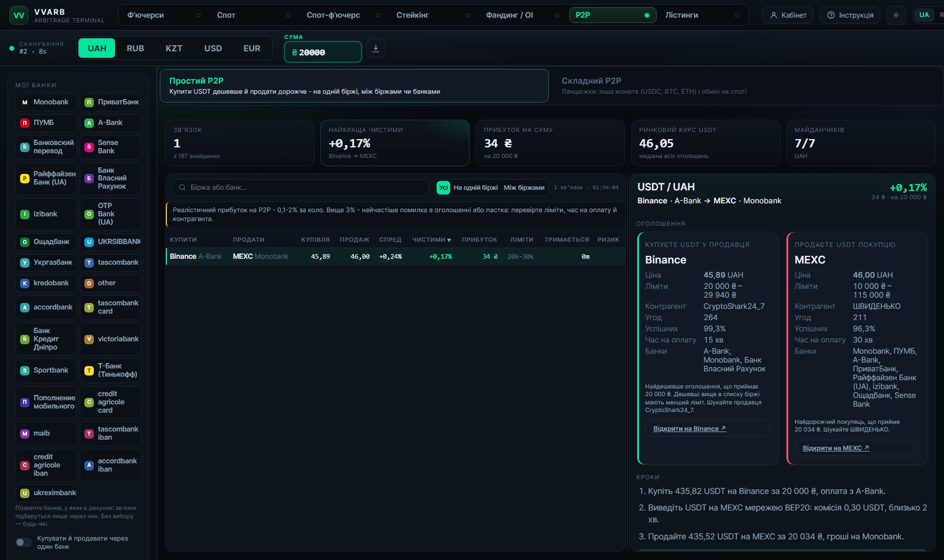The width and height of the screenshot is (944, 560).
Task: Sort by ЧИСТИМИ column header
Action: [431, 240]
